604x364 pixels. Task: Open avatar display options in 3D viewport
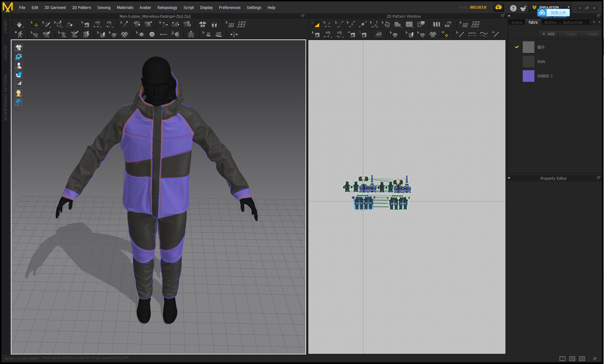[x=19, y=66]
